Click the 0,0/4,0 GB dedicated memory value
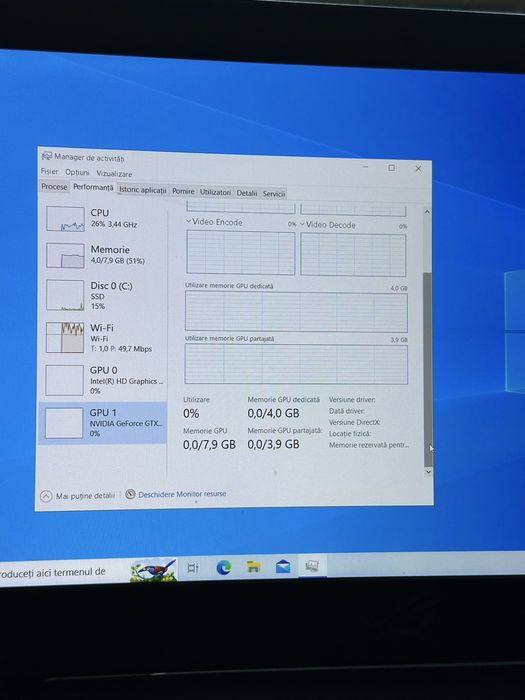This screenshot has height=700, width=525. (x=273, y=413)
